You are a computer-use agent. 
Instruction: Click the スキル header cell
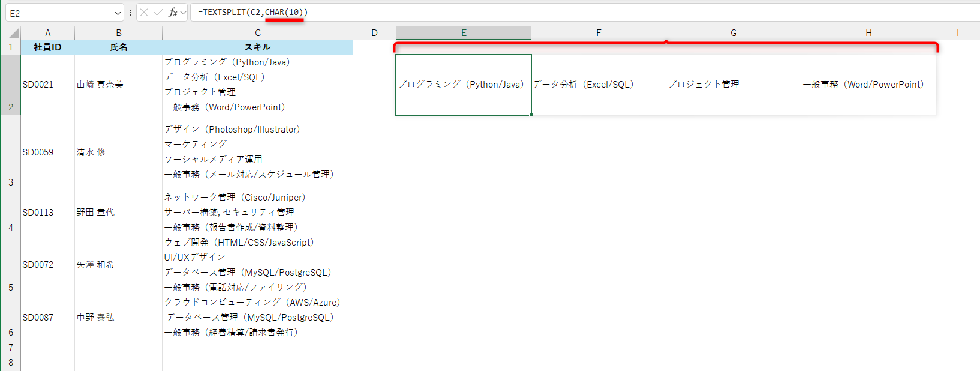pos(258,47)
